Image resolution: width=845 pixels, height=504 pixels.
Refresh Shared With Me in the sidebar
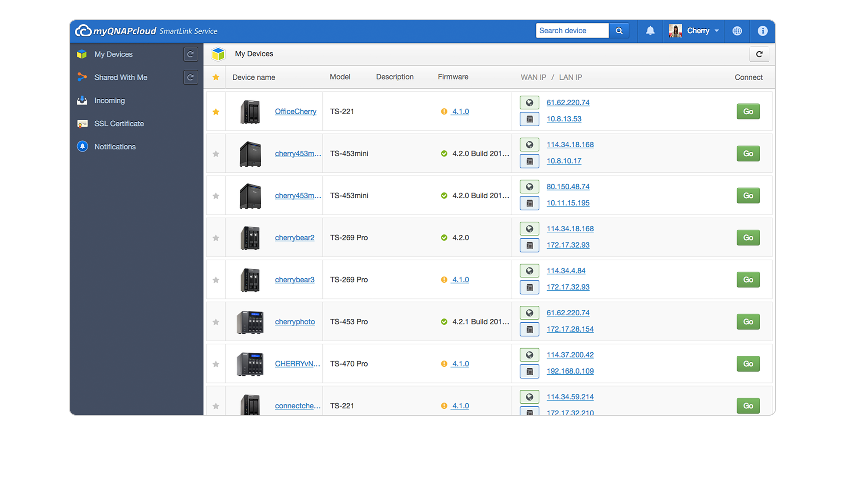tap(190, 78)
